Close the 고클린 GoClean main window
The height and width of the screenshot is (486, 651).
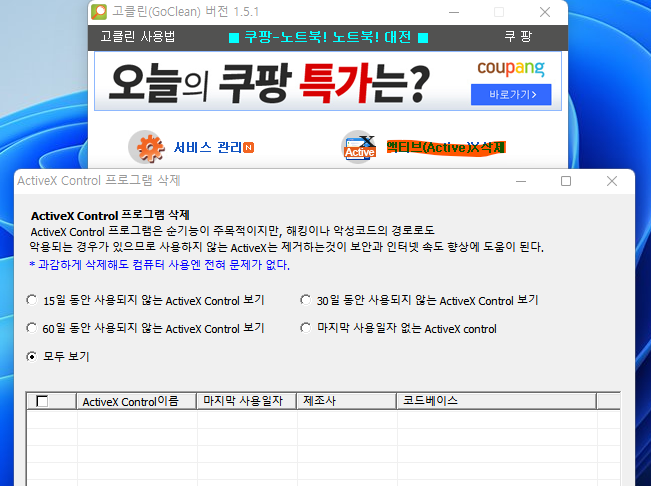(x=545, y=12)
